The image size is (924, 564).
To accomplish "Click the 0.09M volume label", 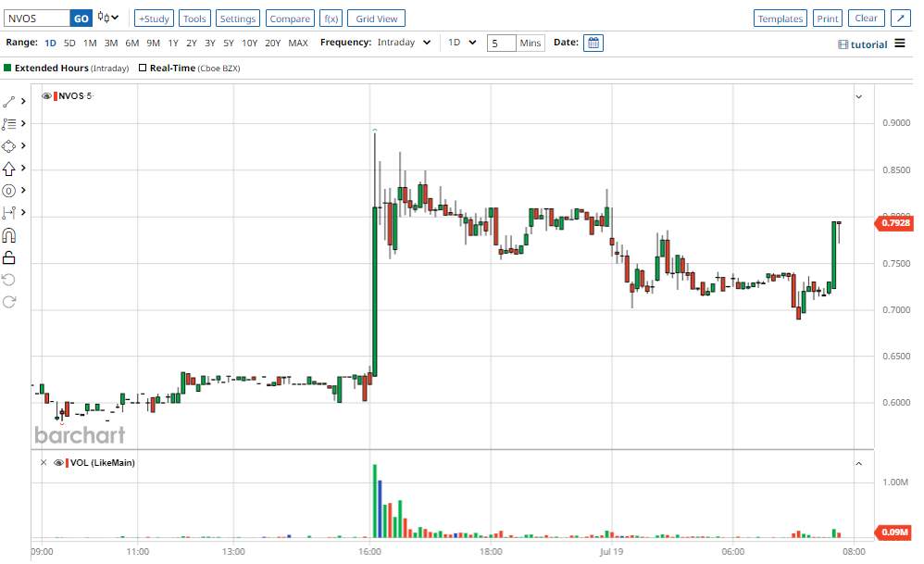I will [x=894, y=533].
